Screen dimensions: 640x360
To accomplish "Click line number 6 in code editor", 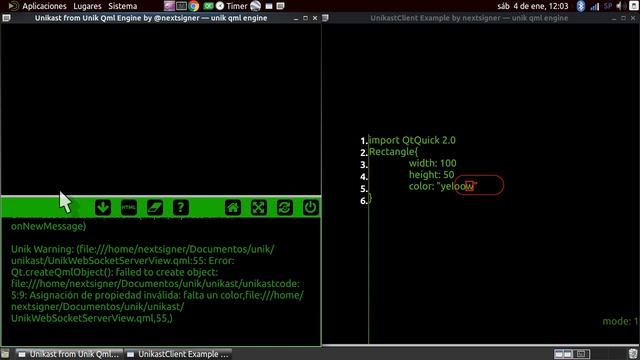I will click(x=364, y=200).
